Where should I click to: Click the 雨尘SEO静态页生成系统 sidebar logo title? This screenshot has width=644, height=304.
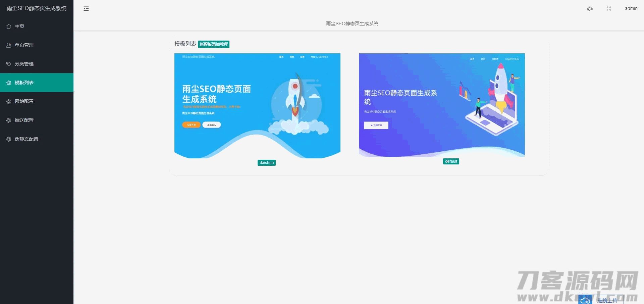click(37, 8)
